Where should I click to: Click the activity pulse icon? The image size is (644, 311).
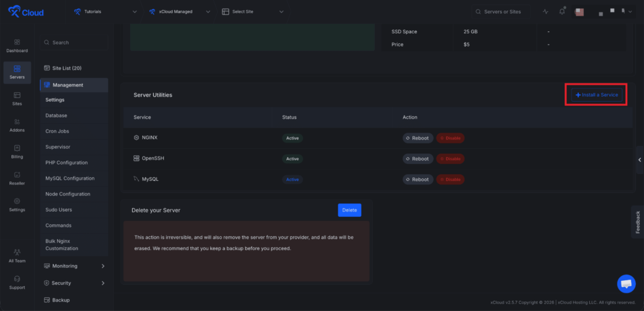coord(545,11)
